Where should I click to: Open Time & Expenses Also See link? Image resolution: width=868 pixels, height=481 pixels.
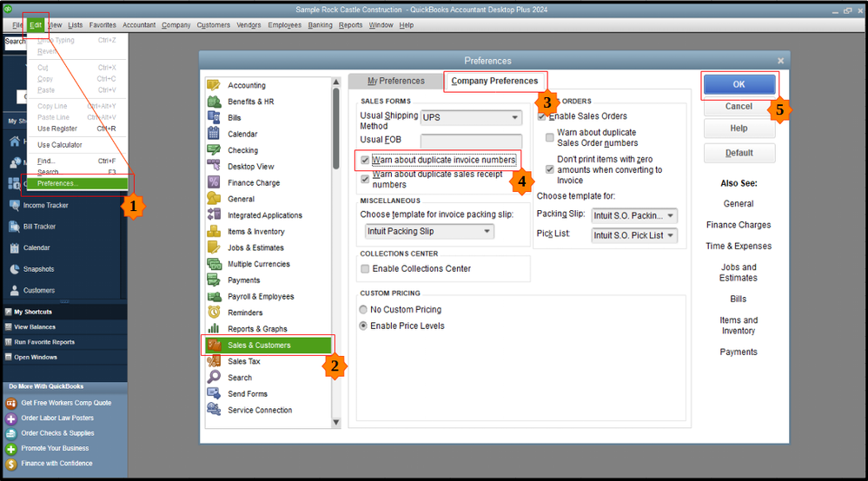coord(739,246)
